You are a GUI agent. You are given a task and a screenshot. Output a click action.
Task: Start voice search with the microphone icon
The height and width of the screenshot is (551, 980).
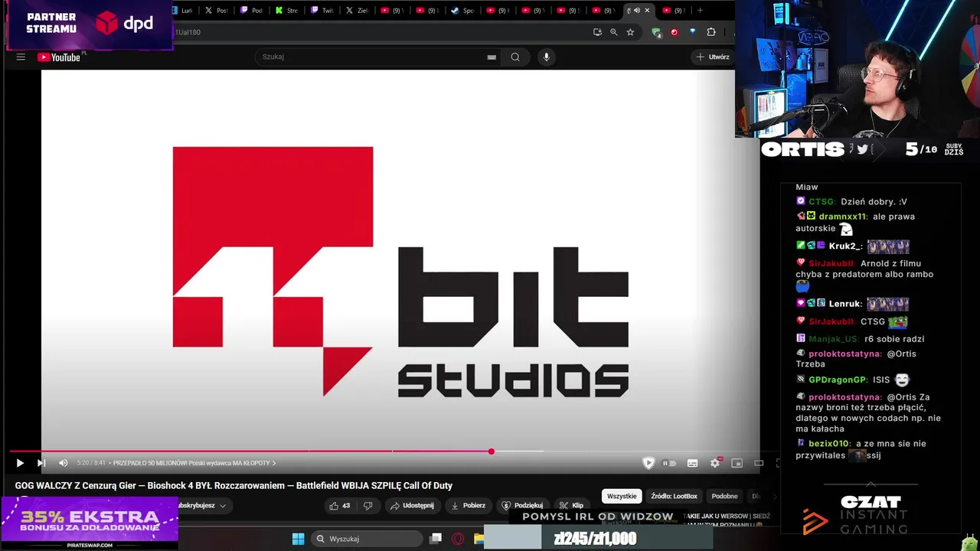(546, 57)
